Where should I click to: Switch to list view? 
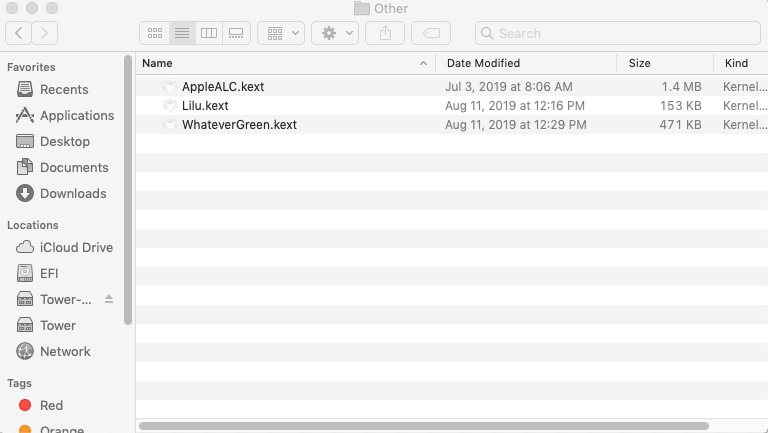(182, 33)
